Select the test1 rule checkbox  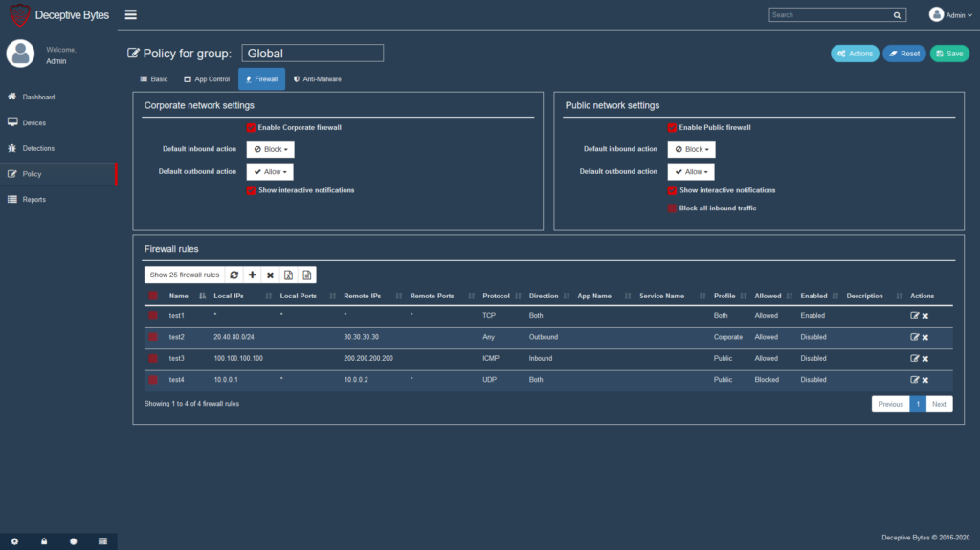pyautogui.click(x=153, y=316)
